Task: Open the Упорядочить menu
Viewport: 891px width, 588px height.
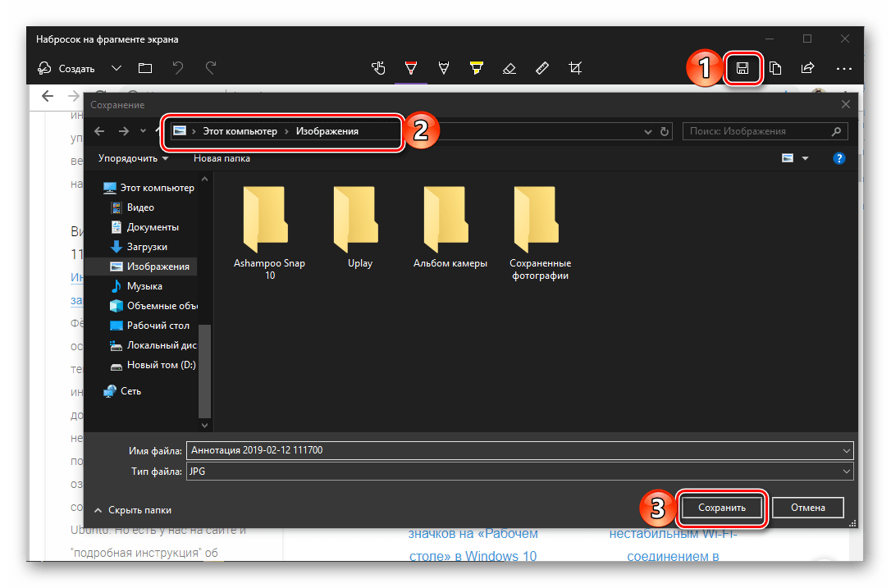Action: [x=133, y=158]
